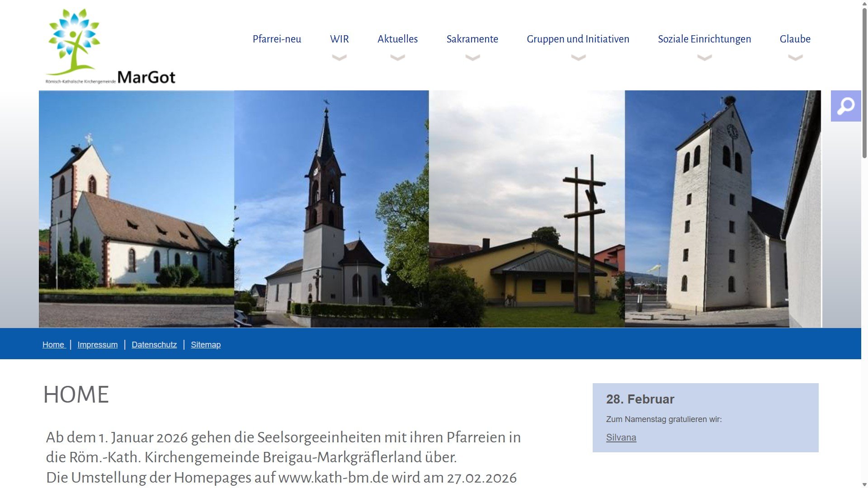
Task: Click the wooden cross chapel photo
Action: pos(527,209)
